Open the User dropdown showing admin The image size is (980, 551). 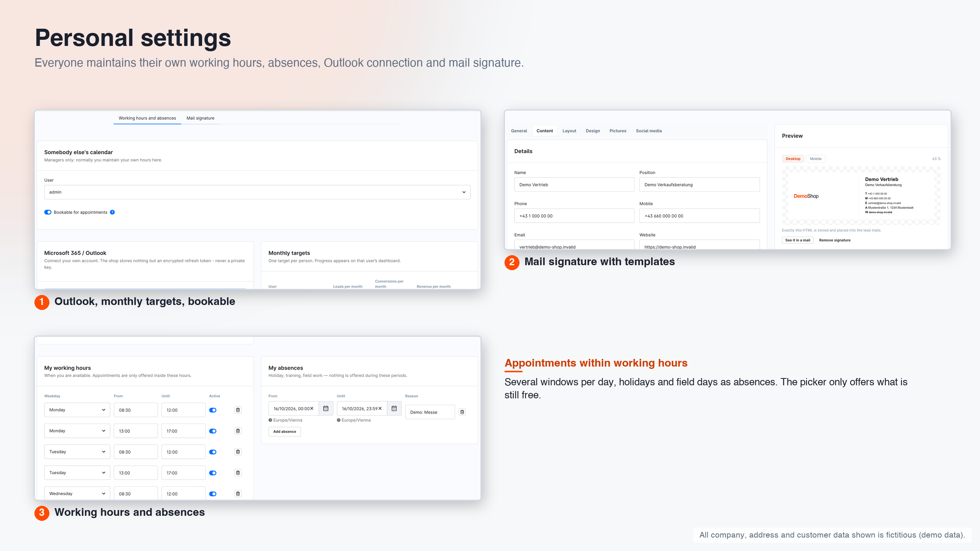[x=257, y=192]
